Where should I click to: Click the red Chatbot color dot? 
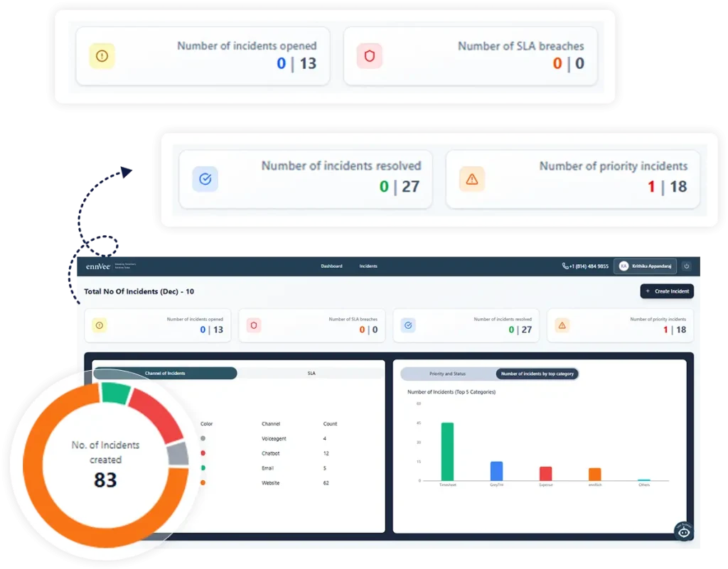[203, 453]
